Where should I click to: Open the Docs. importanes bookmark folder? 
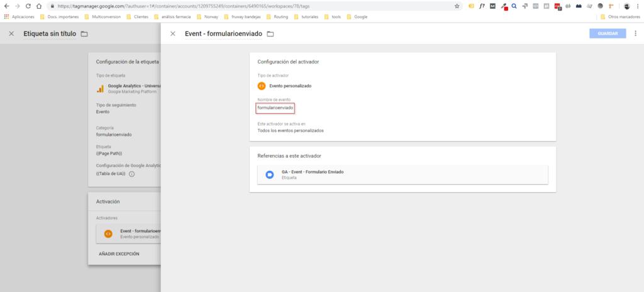pyautogui.click(x=59, y=17)
